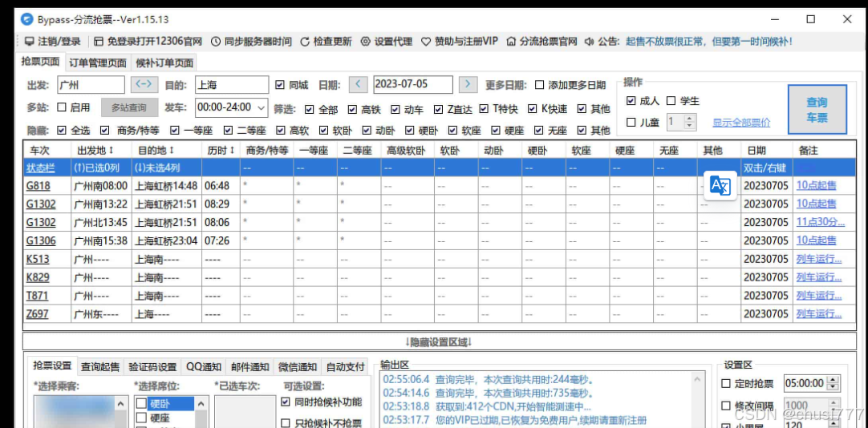Click the 显示全部票价 link
Image resolution: width=868 pixels, height=428 pixels.
(x=740, y=123)
